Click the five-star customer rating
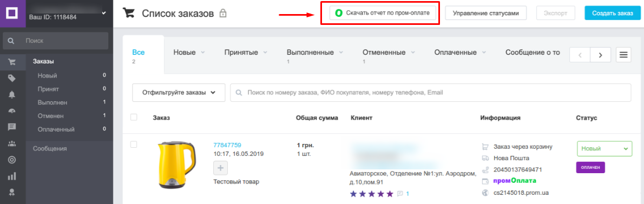The width and height of the screenshot is (644, 204). 372,193
